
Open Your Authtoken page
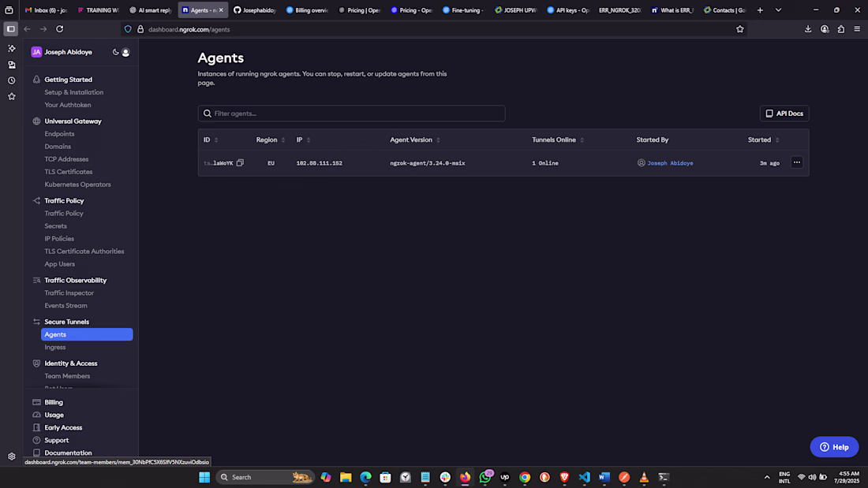coord(68,105)
